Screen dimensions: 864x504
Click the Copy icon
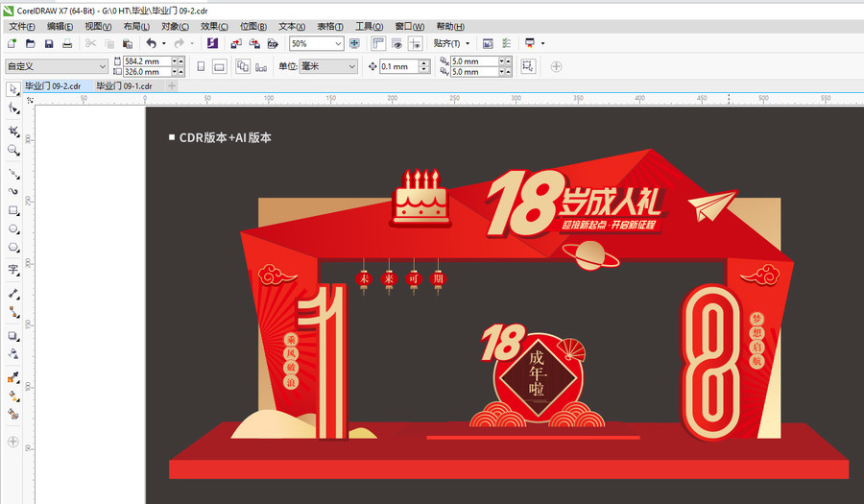coord(109,43)
